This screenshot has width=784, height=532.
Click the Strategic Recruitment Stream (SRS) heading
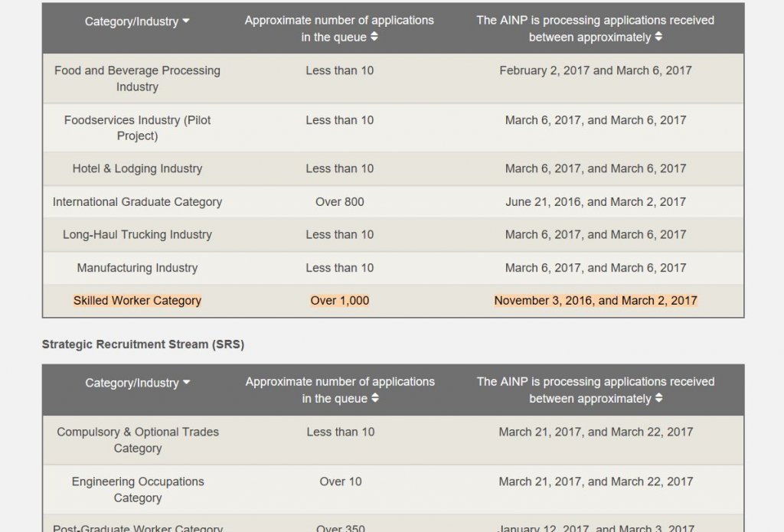(143, 344)
